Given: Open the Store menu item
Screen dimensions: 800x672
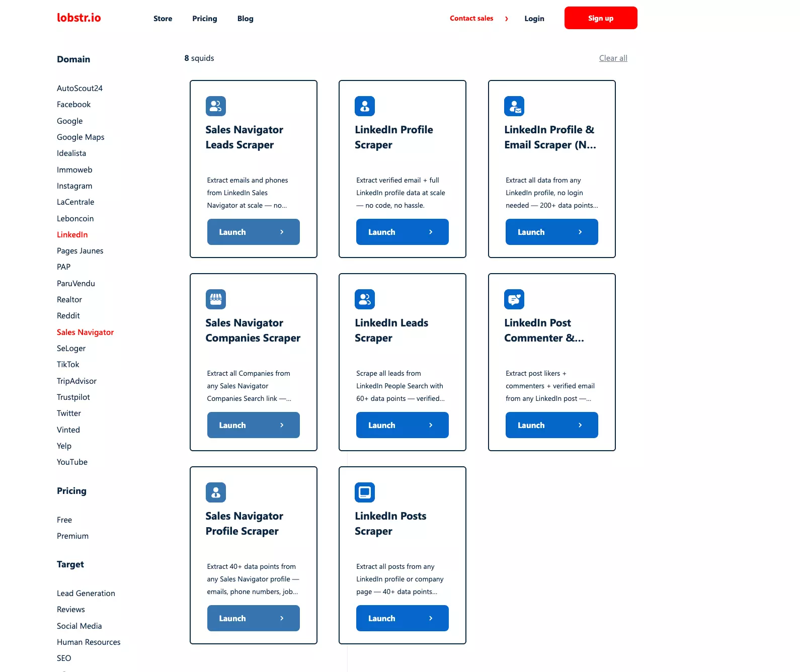Looking at the screenshot, I should (x=163, y=19).
